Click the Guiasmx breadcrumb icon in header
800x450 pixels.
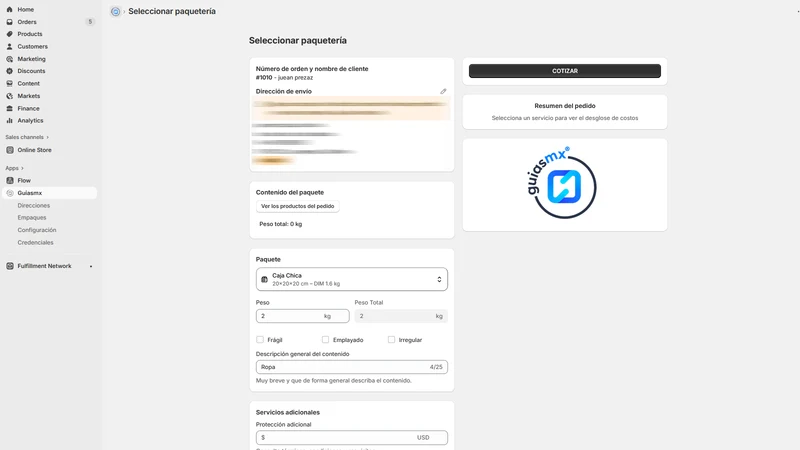(x=115, y=12)
